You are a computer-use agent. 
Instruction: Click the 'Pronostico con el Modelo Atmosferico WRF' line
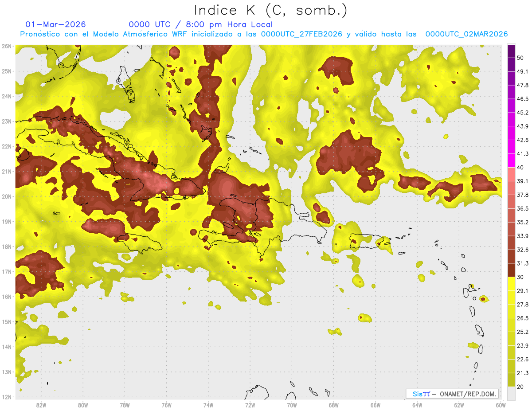pos(264,34)
